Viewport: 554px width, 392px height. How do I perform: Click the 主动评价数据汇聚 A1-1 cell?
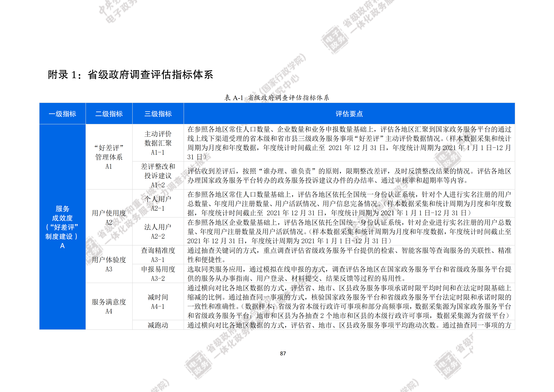[158, 143]
